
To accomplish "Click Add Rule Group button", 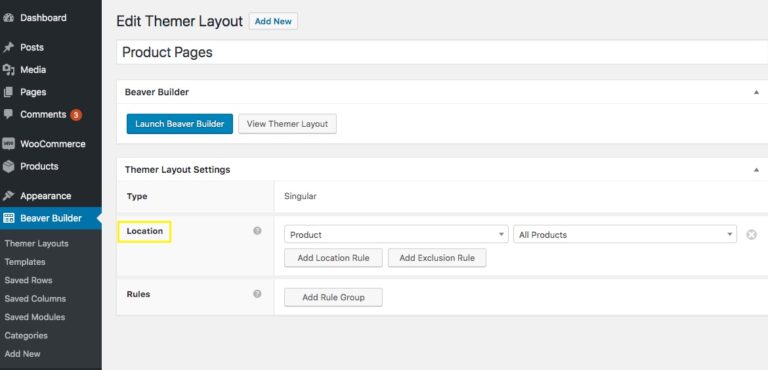I will click(x=333, y=297).
